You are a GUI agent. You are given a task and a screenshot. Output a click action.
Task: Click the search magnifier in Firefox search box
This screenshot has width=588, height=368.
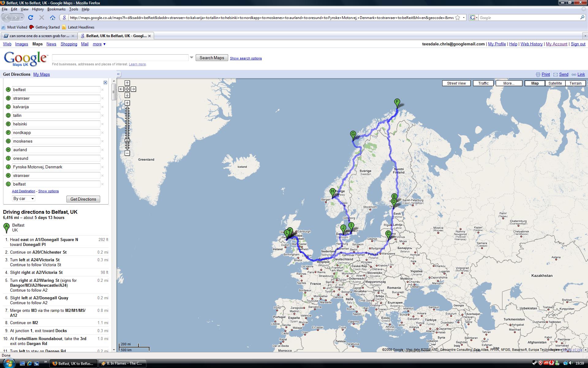click(x=582, y=18)
